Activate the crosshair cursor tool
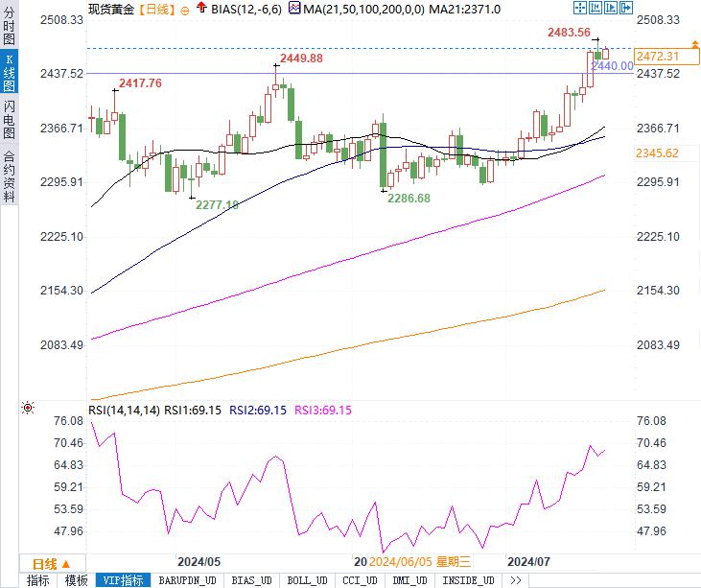The width and height of the screenshot is (701, 588). (x=578, y=8)
